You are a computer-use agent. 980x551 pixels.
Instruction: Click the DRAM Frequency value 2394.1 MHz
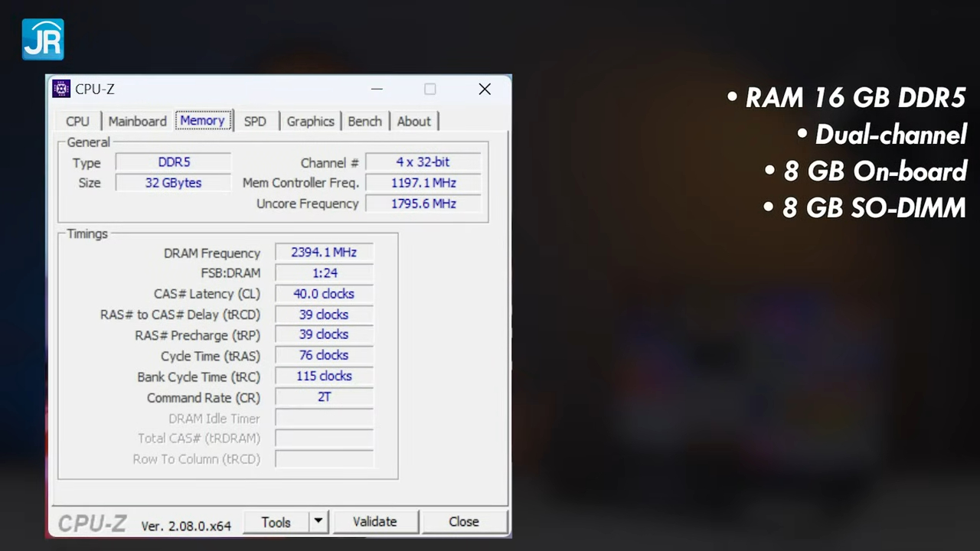323,252
